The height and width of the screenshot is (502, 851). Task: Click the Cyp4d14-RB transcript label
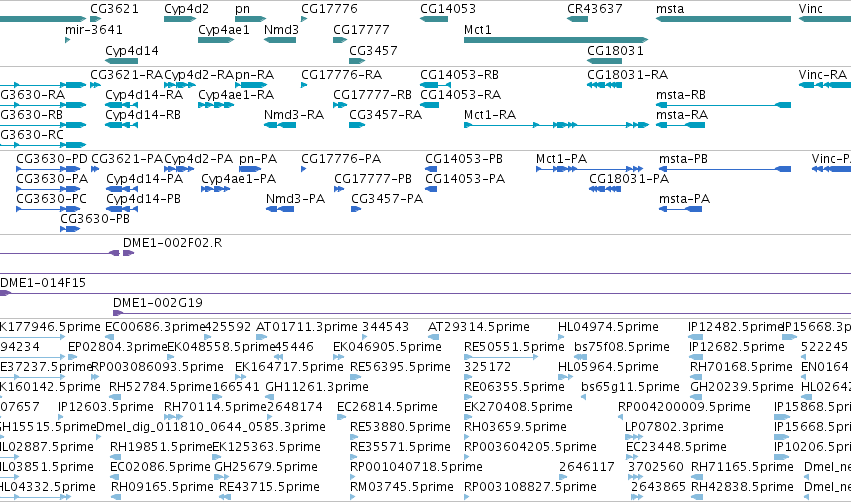click(143, 115)
